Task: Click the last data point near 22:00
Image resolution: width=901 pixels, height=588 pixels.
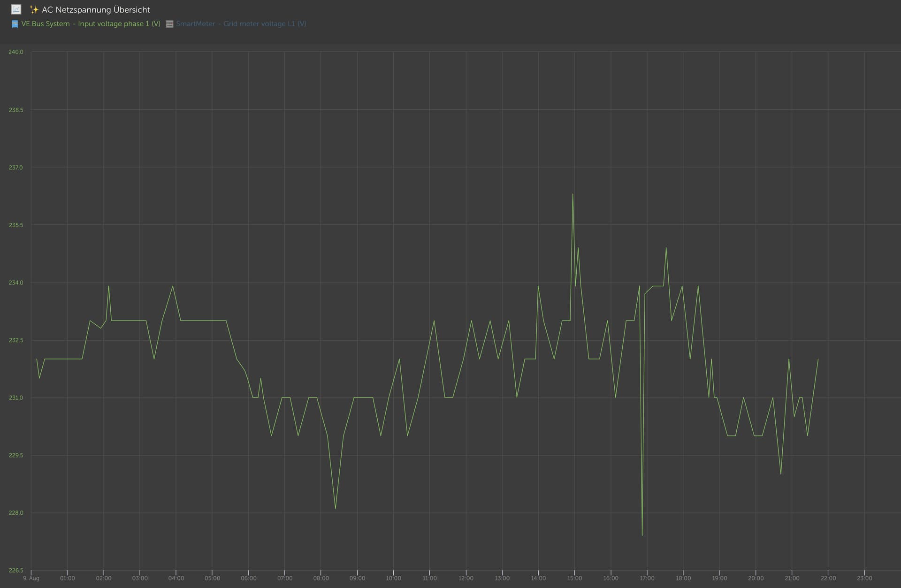Action: click(x=818, y=359)
